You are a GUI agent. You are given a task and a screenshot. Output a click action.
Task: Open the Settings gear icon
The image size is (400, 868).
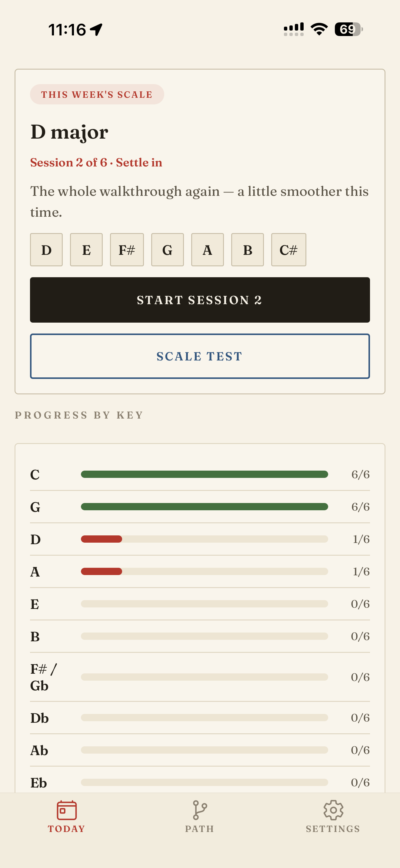tap(333, 810)
